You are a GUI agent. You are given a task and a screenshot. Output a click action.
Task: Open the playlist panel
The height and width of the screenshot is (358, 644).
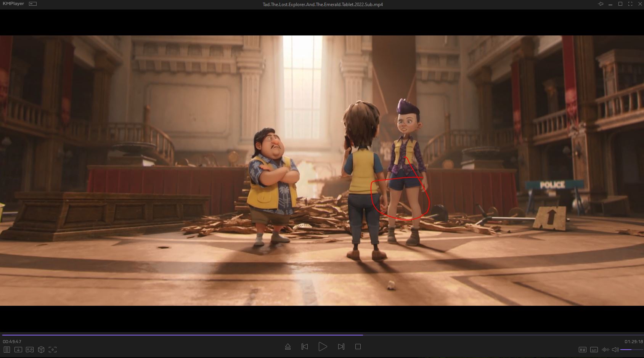[7, 350]
